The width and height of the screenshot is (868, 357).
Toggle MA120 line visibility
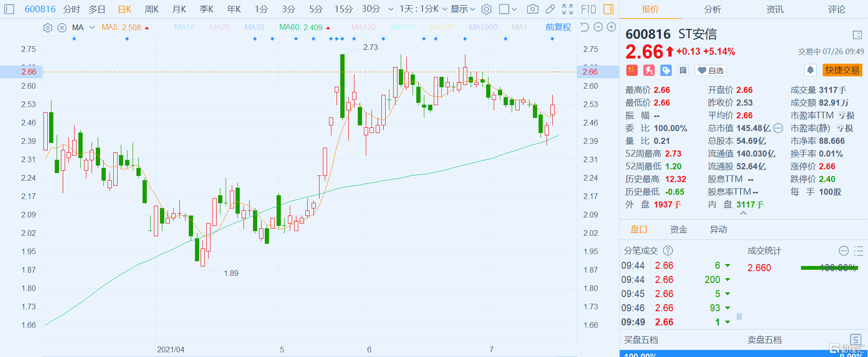(363, 27)
